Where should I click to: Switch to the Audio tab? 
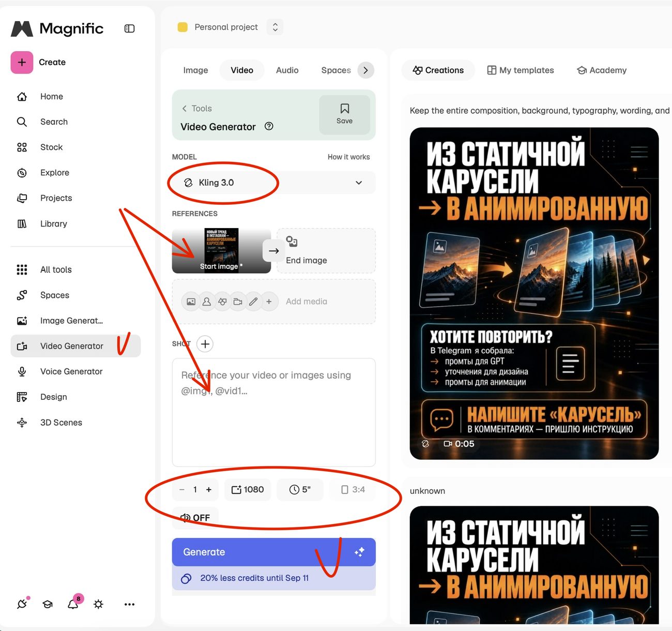(x=287, y=70)
